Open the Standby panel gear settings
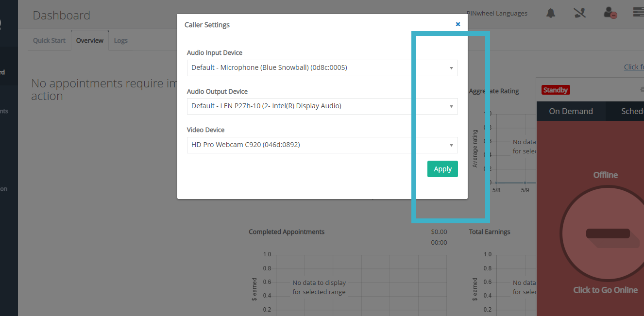Image resolution: width=644 pixels, height=316 pixels. 642,89
